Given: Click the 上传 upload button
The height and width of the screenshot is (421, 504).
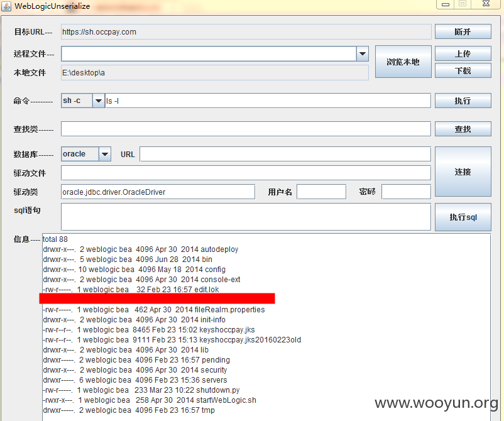Looking at the screenshot, I should tap(463, 53).
